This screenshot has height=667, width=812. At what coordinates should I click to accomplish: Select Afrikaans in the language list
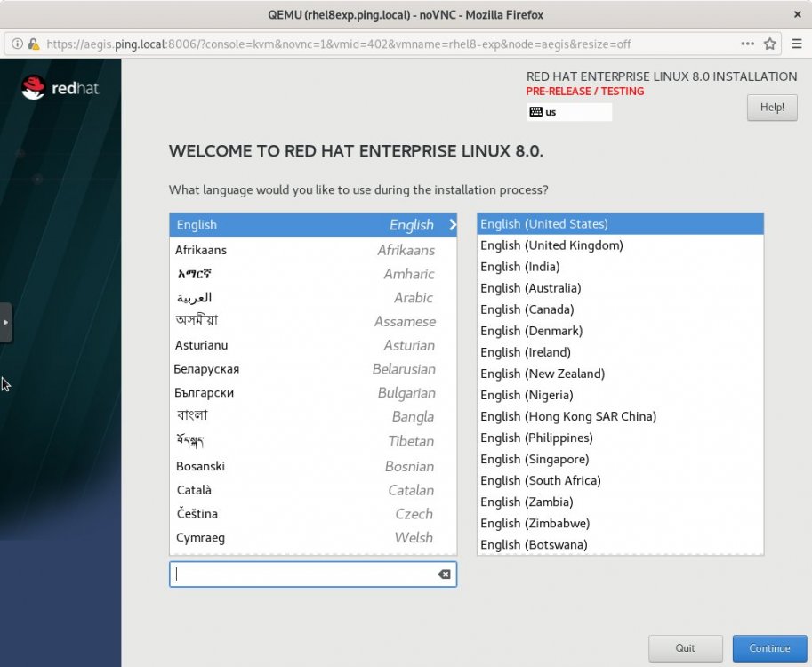pyautogui.click(x=313, y=250)
